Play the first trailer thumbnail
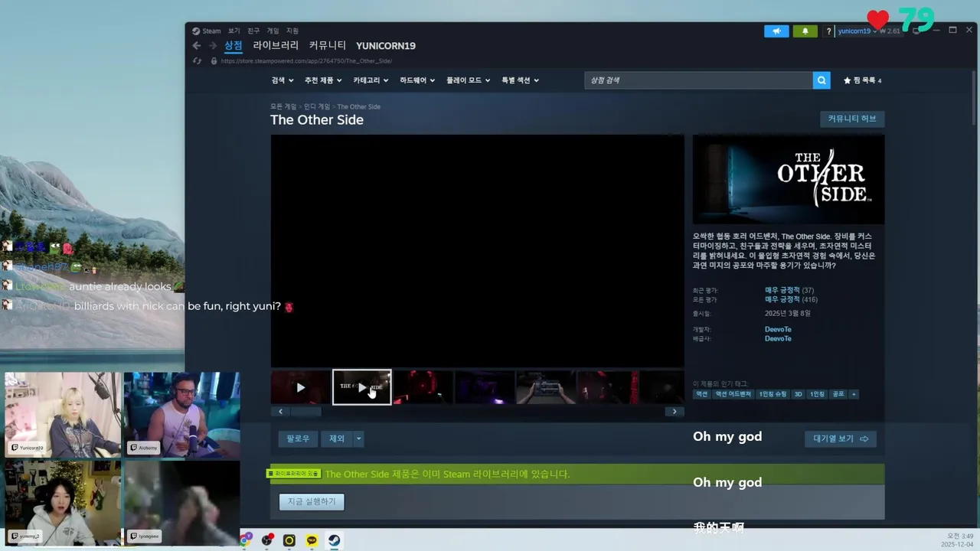This screenshot has width=980, height=551. tap(300, 387)
